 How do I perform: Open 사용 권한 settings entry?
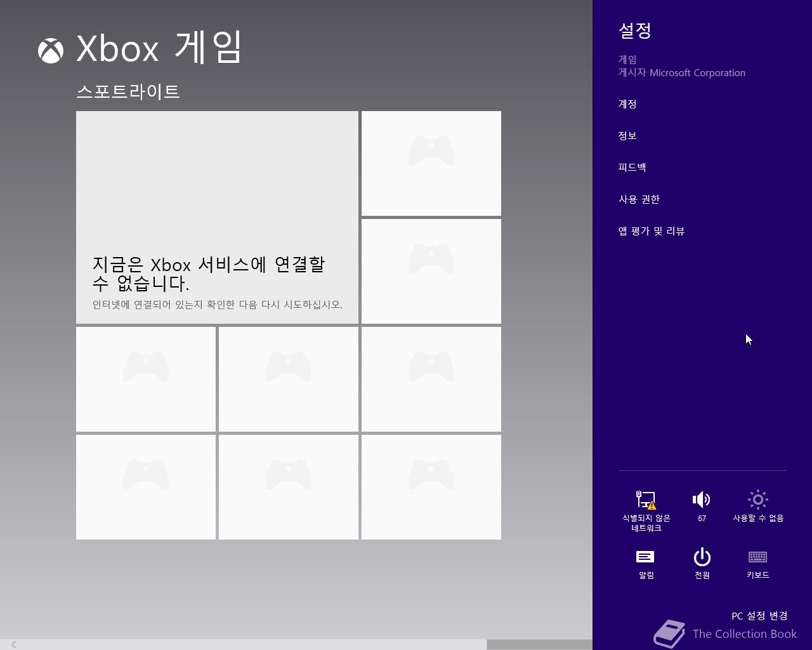click(639, 199)
